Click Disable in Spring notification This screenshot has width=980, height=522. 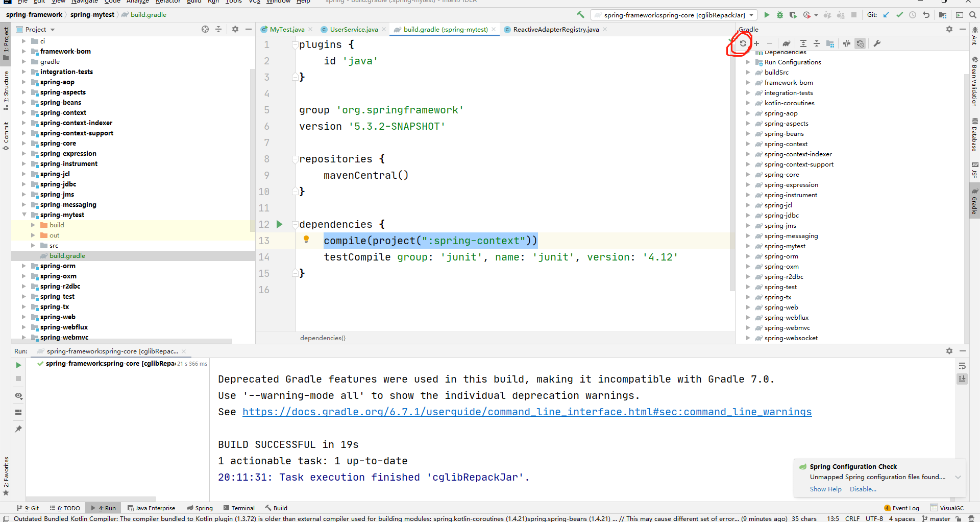(x=863, y=489)
